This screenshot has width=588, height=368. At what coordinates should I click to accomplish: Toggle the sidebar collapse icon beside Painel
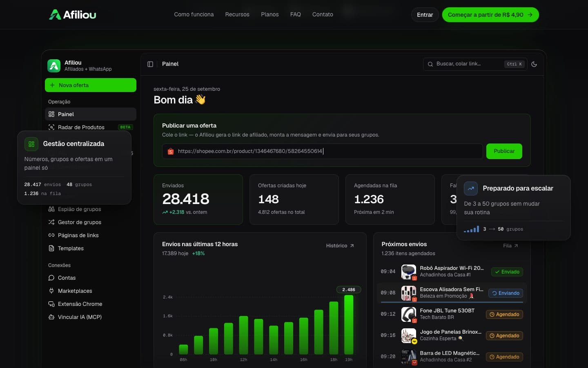tap(150, 64)
